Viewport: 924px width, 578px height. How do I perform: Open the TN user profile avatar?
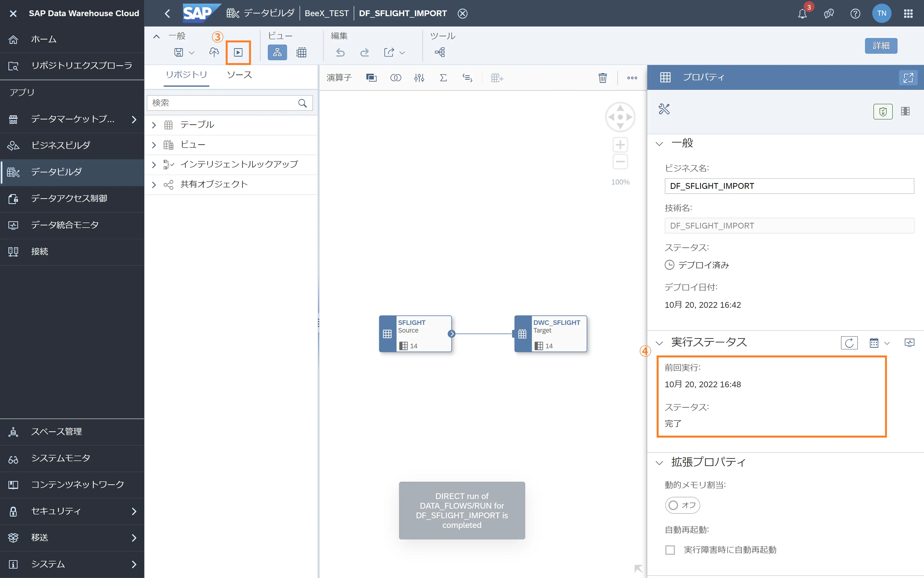pyautogui.click(x=882, y=13)
